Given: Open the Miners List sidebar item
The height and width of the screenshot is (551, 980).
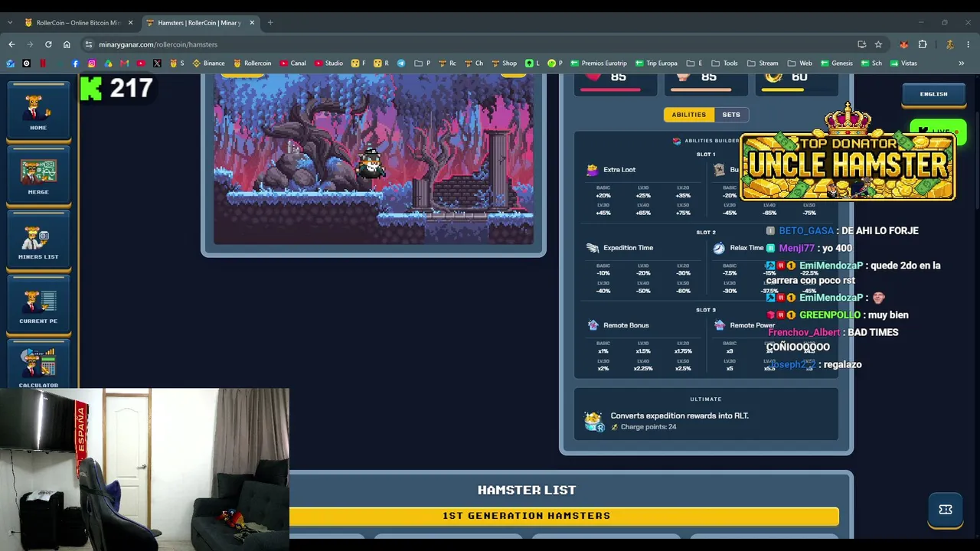Looking at the screenshot, I should (x=38, y=240).
